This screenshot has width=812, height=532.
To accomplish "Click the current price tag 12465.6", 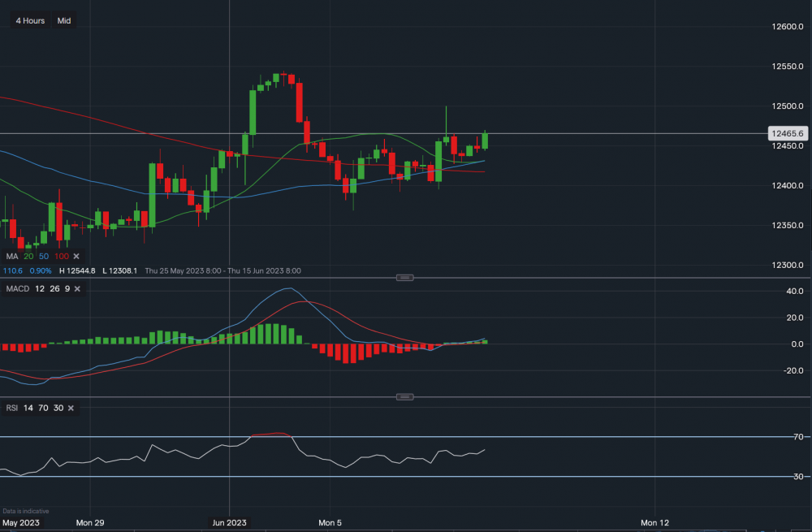I will [x=786, y=133].
